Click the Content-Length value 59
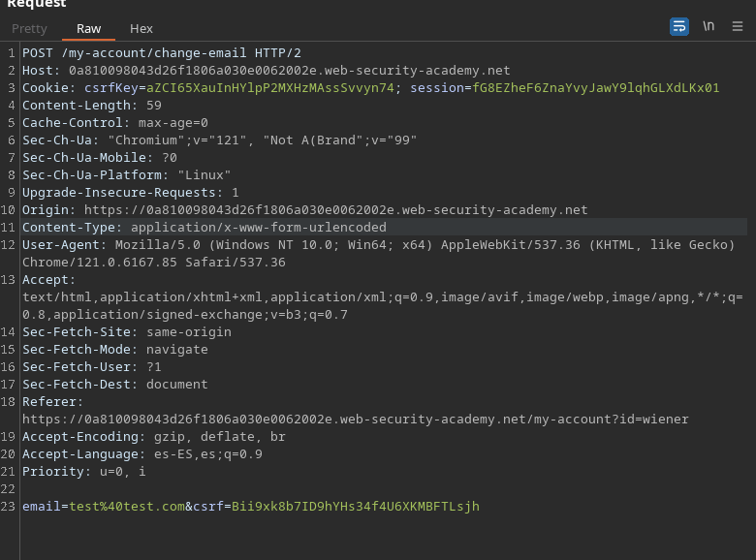Screen dimensions: 756x560 [x=154, y=106]
